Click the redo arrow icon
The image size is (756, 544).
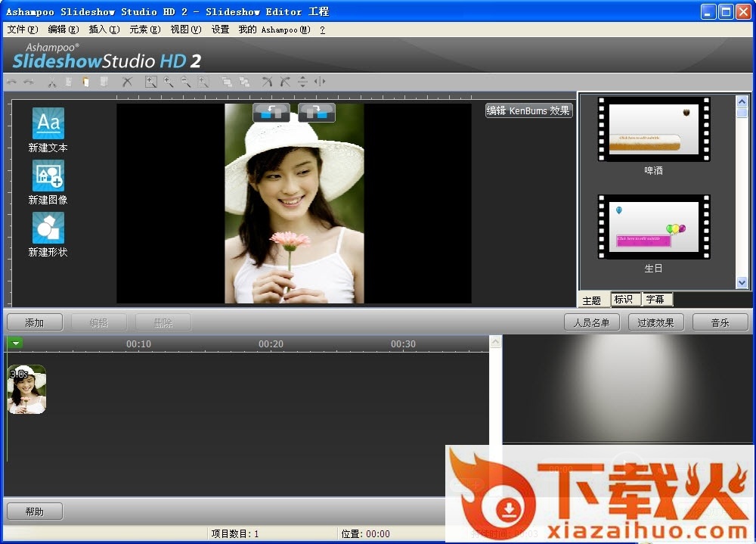(29, 82)
